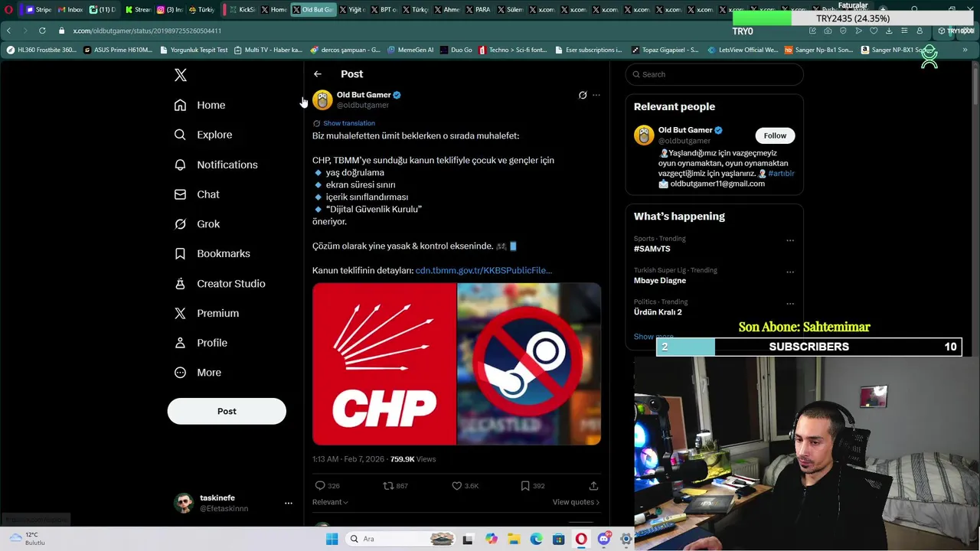Open Old But Gamer in Relevant people

click(x=685, y=130)
